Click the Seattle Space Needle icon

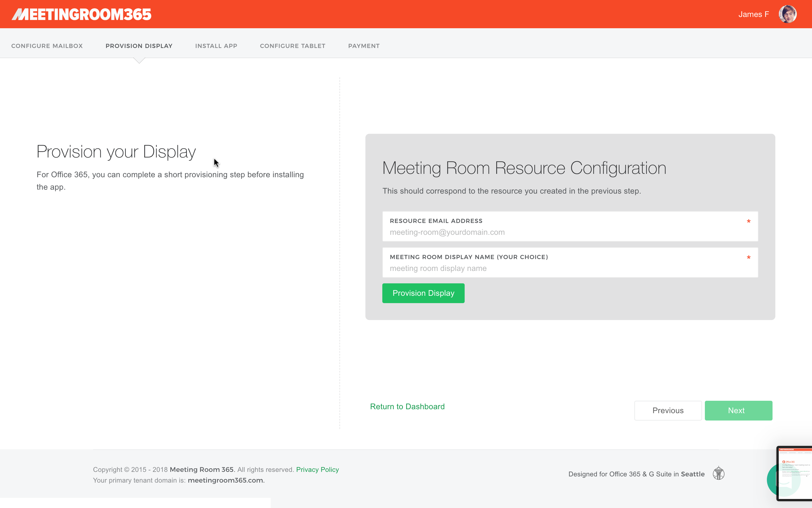tap(718, 473)
